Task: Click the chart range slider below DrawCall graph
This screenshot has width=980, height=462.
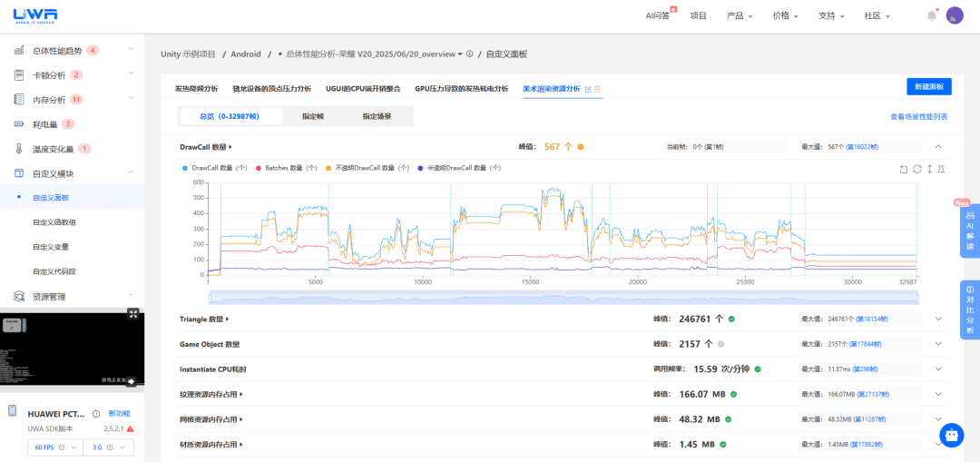Action: pos(563,299)
